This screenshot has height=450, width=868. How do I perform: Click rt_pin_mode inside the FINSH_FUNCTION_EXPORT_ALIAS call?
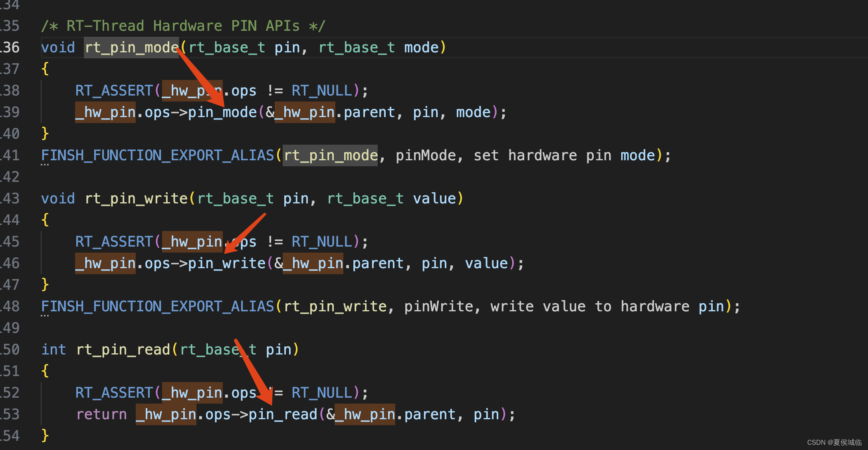(331, 155)
